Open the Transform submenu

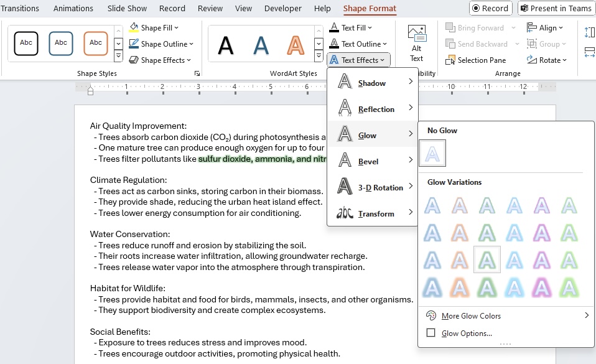click(x=372, y=213)
